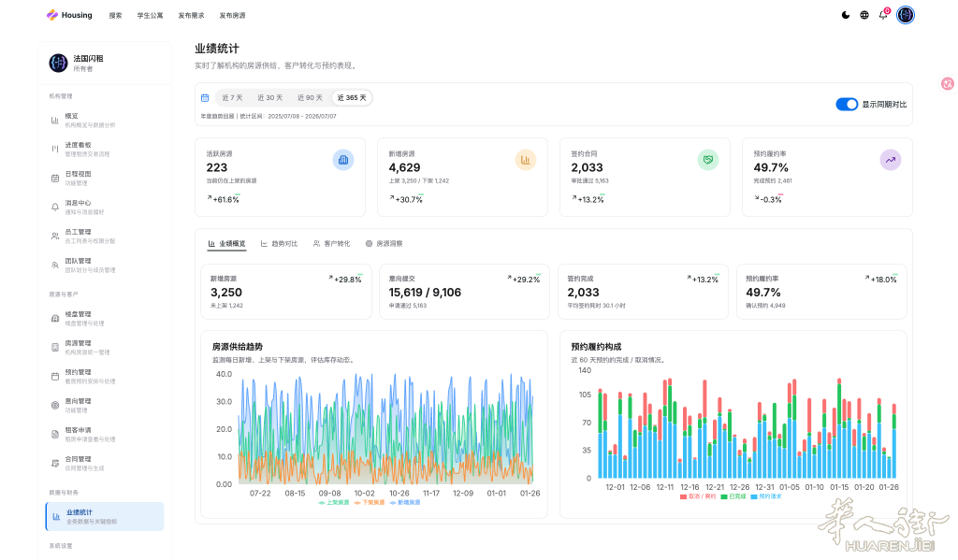
Task: Go to 发布需求 in the top navigation
Action: (191, 16)
